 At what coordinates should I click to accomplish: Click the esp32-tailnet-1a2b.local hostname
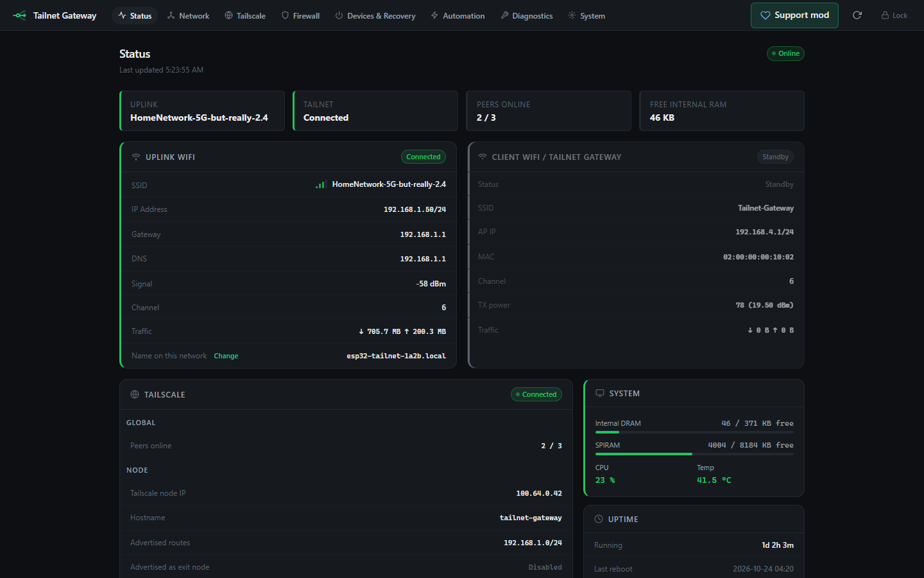[x=396, y=356]
